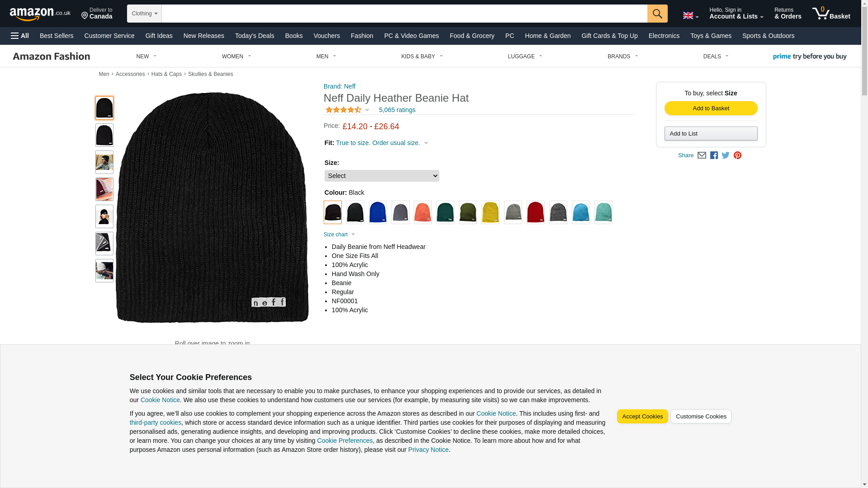Expand the Clothing search category dropdown
Image resolution: width=868 pixels, height=488 pixels.
coord(144,14)
